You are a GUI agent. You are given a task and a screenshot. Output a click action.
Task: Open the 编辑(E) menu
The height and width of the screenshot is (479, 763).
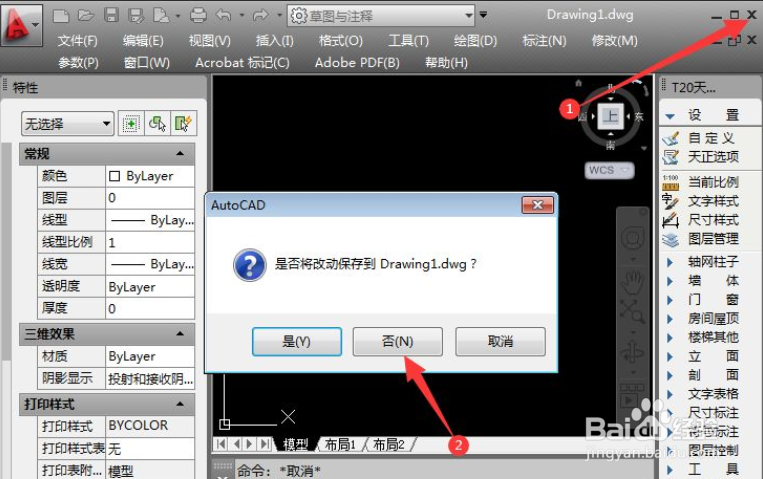[143, 41]
